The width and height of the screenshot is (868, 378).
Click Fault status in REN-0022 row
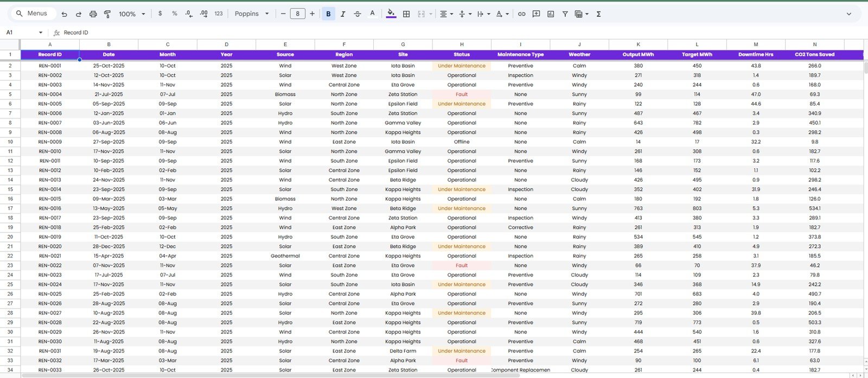coord(462,266)
